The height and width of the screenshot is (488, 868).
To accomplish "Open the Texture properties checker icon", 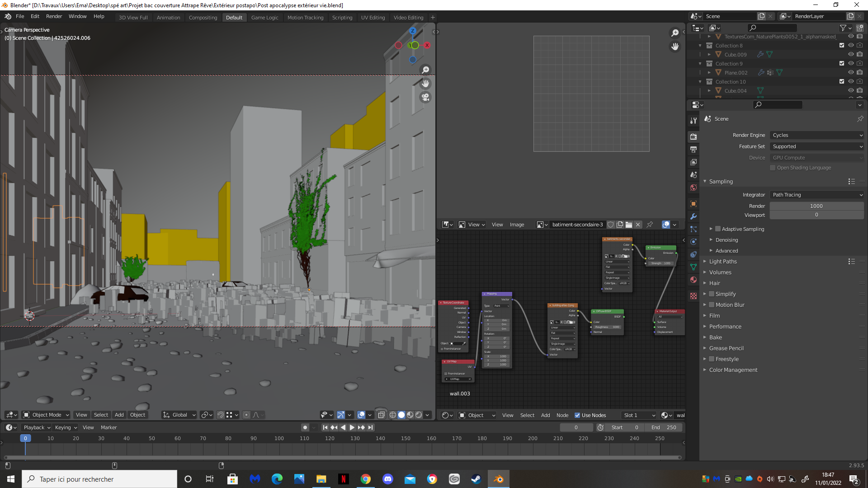I will coord(693,296).
